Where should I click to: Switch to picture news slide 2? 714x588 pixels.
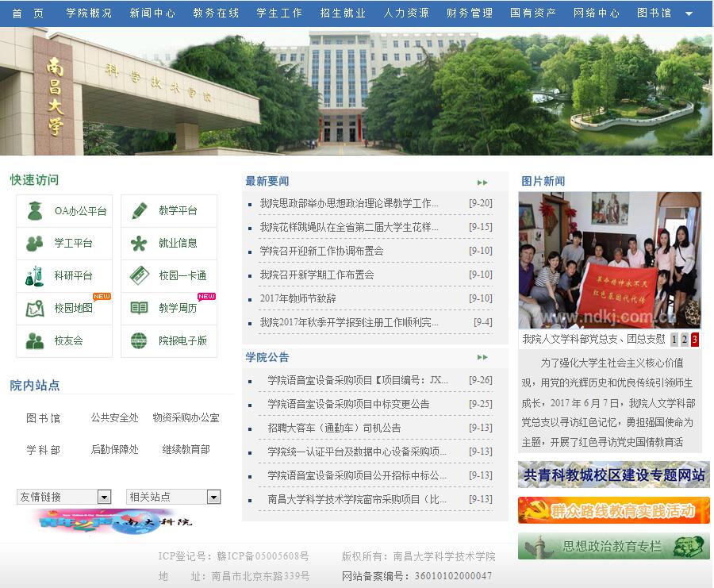click(x=685, y=340)
